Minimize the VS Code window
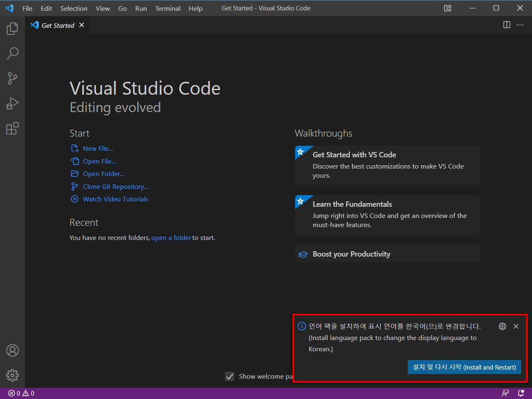Image resolution: width=532 pixels, height=399 pixels. click(x=472, y=8)
